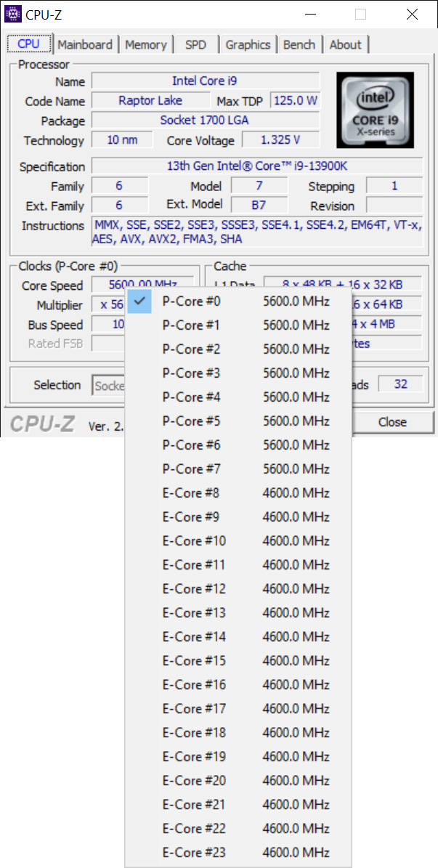
Task: Choose E-Core #22 entry
Action: (238, 829)
